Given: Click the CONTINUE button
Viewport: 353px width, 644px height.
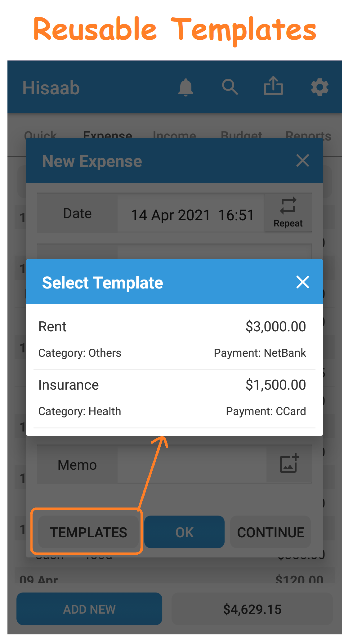Looking at the screenshot, I should [x=270, y=532].
